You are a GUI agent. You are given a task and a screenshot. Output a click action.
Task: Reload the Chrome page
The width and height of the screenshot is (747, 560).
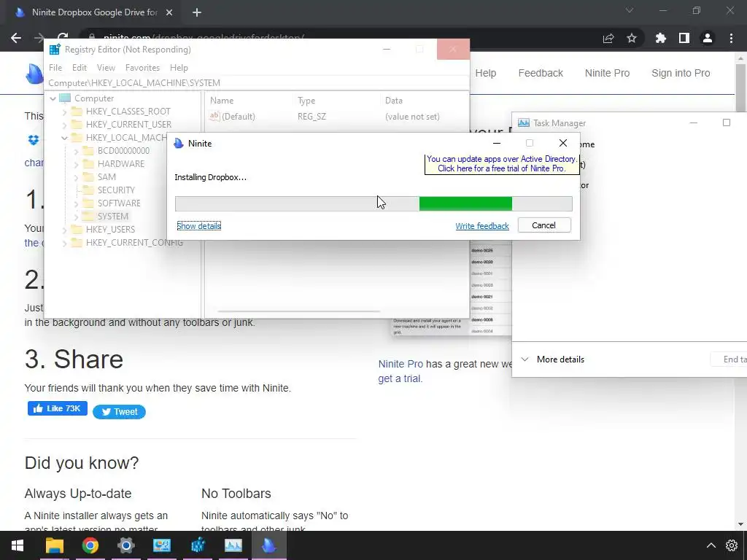[x=63, y=37]
